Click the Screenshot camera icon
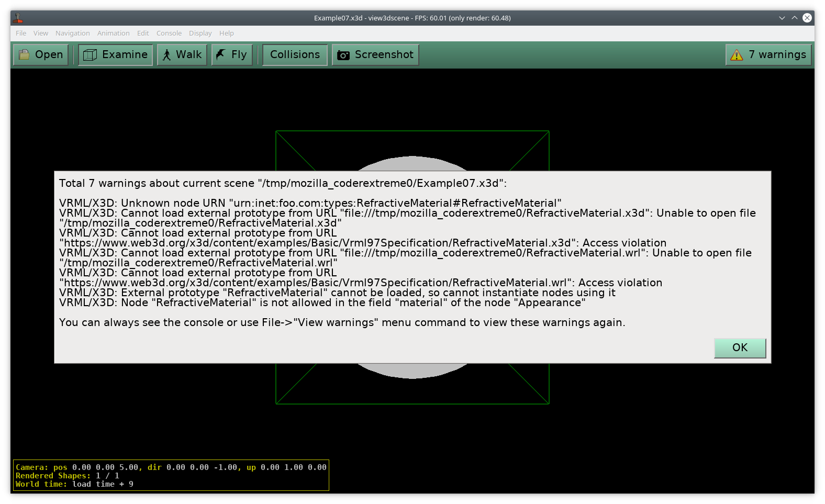The image size is (825, 504). (343, 55)
